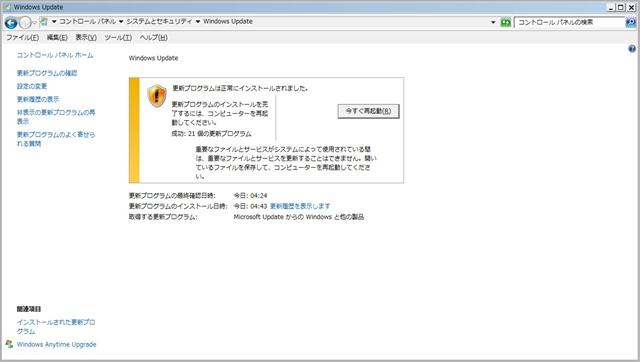Click 更新履歴を表示します link
This screenshot has width=640, height=362.
pos(300,206)
